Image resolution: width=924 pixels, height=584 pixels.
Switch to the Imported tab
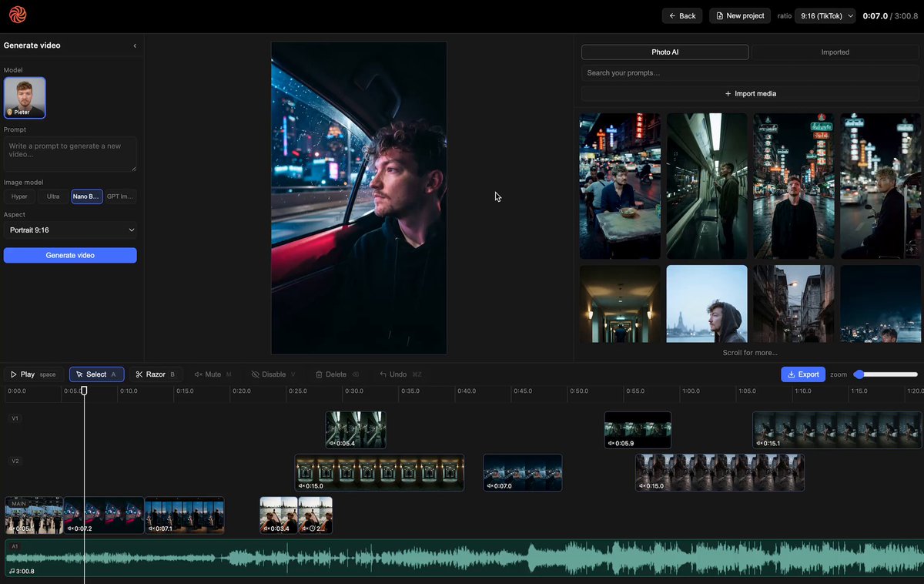point(835,52)
